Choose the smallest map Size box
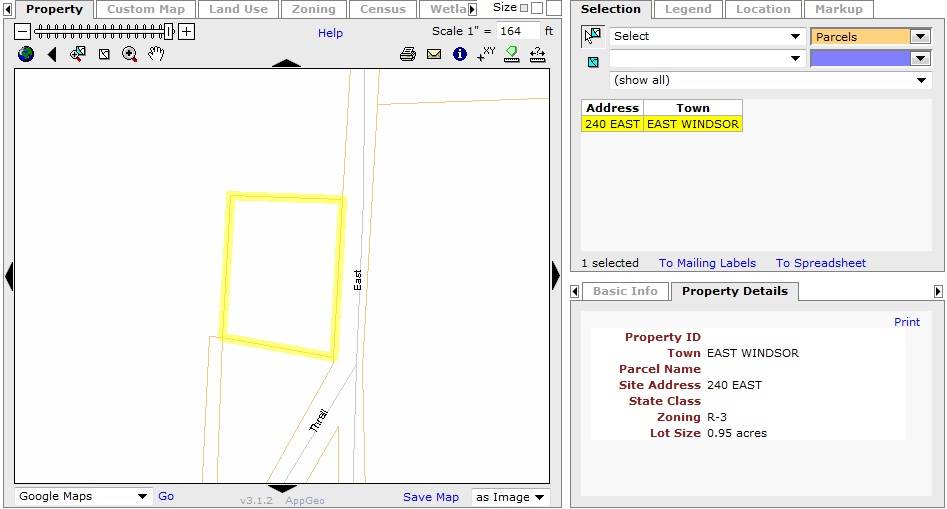947x509 pixels. click(524, 8)
